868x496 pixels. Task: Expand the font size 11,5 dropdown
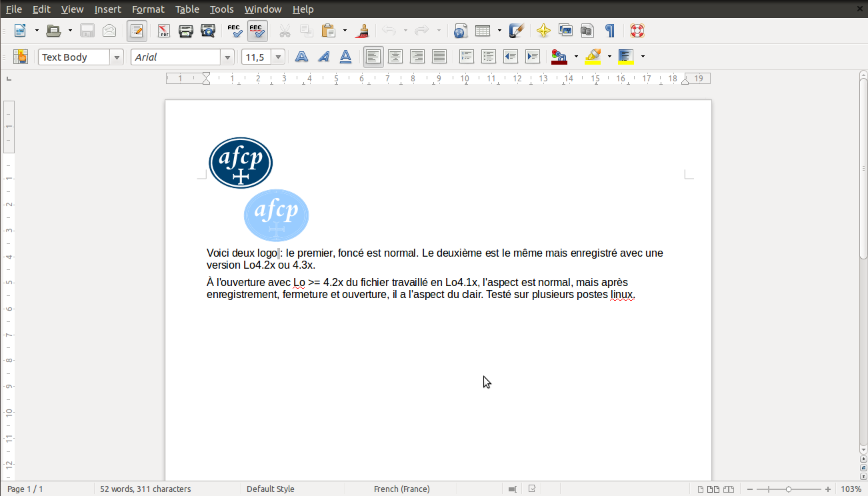[x=278, y=57]
